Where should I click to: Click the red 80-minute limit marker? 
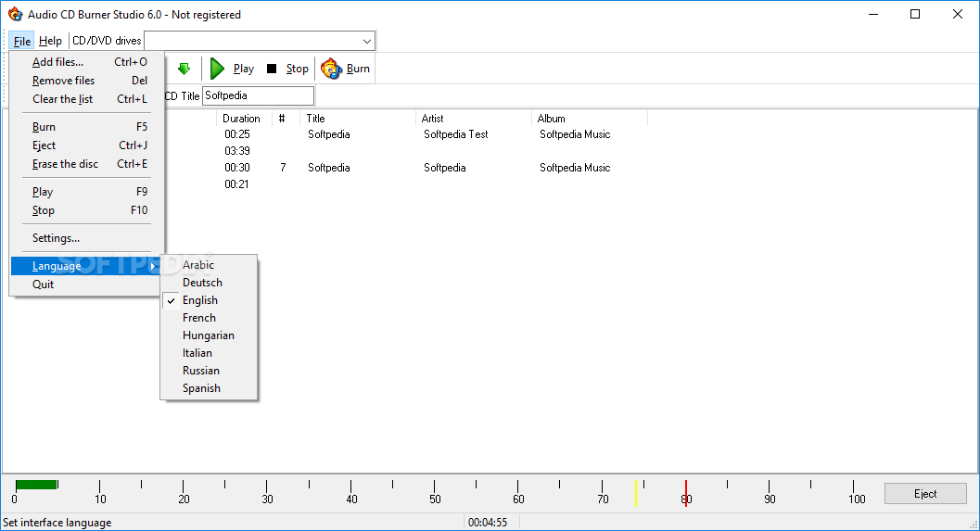click(685, 493)
